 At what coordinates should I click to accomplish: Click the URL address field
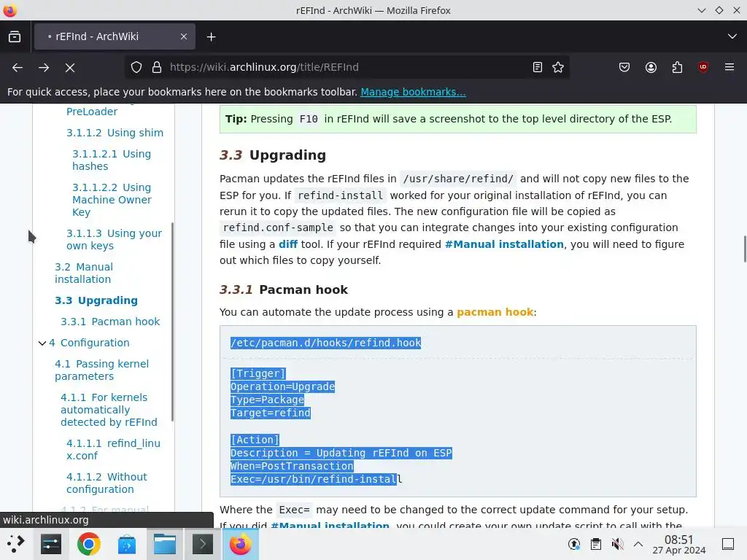coord(348,68)
